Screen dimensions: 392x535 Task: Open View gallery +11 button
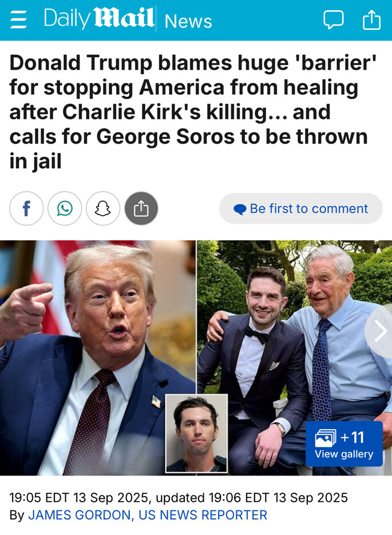click(344, 443)
